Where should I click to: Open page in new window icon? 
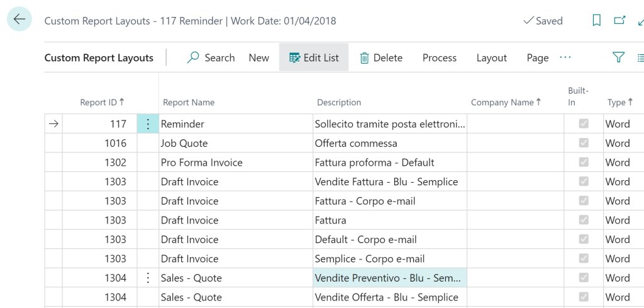(x=619, y=21)
